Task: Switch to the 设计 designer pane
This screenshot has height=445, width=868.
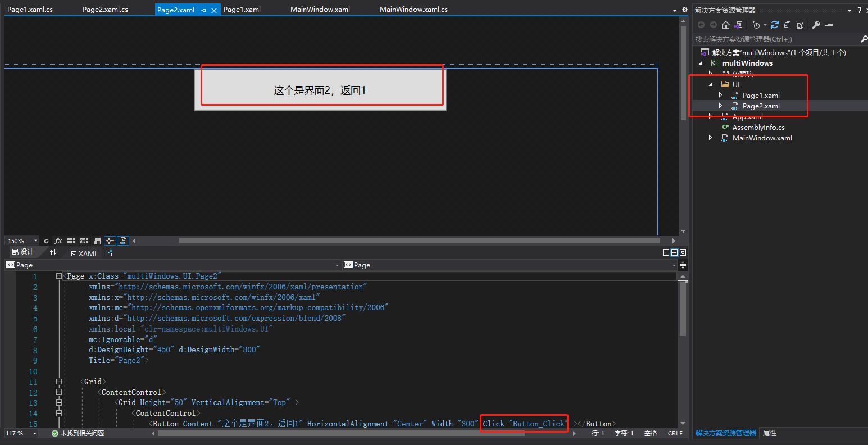Action: click(x=22, y=252)
